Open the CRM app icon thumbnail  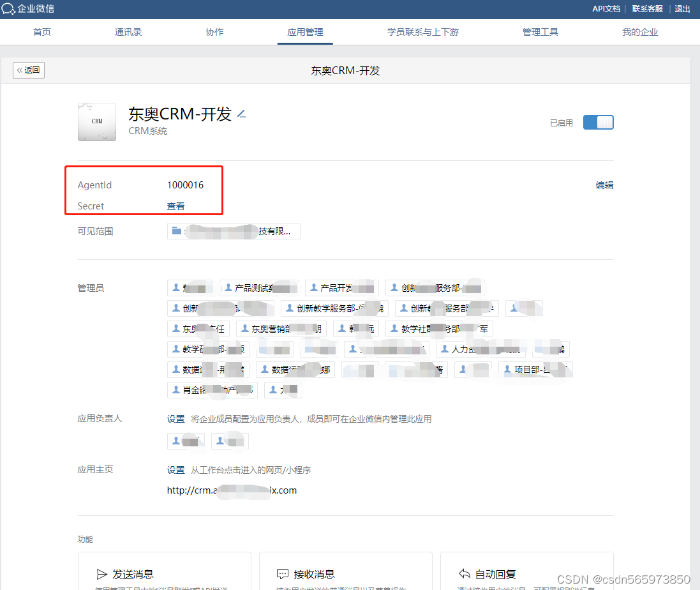[97, 122]
